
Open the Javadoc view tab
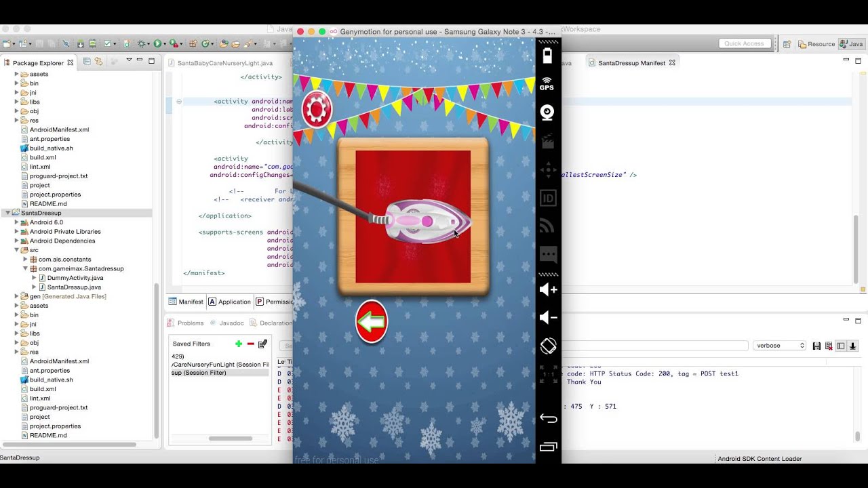click(x=226, y=323)
